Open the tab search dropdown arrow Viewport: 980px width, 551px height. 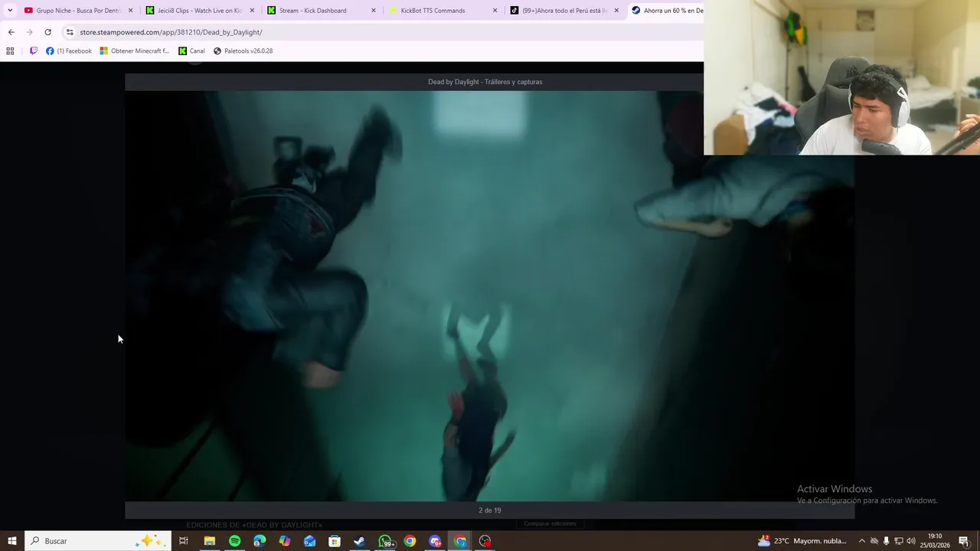(x=10, y=11)
